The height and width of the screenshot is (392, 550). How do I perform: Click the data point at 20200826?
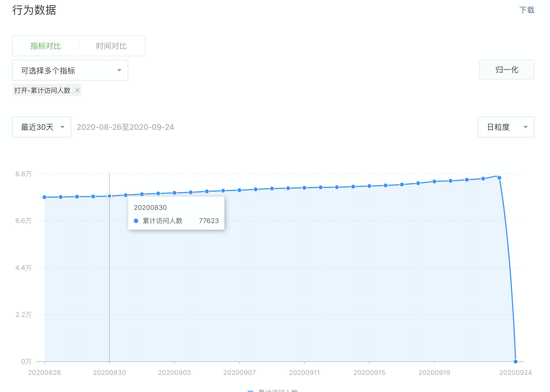tap(44, 197)
